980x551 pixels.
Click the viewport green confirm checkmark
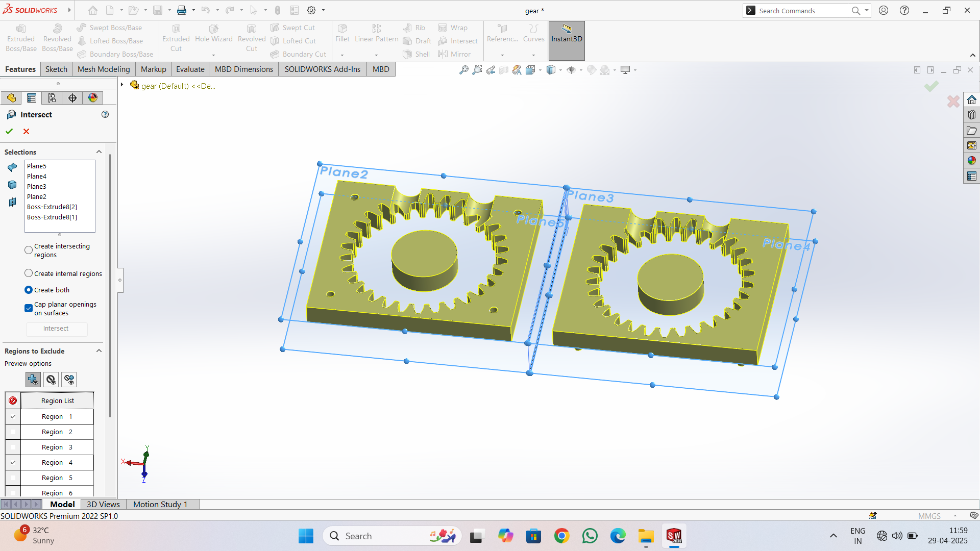click(x=932, y=86)
